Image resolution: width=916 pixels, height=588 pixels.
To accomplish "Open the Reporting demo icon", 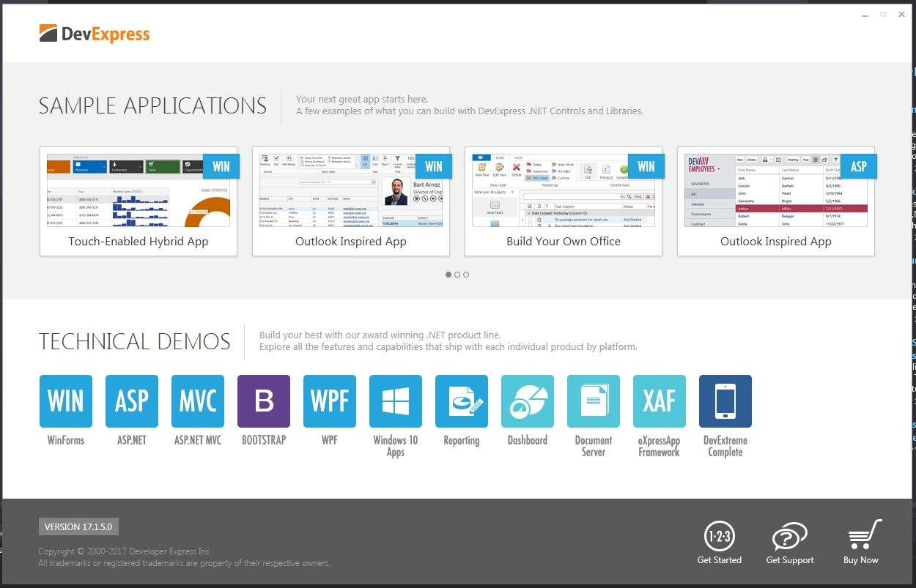I will [x=462, y=401].
